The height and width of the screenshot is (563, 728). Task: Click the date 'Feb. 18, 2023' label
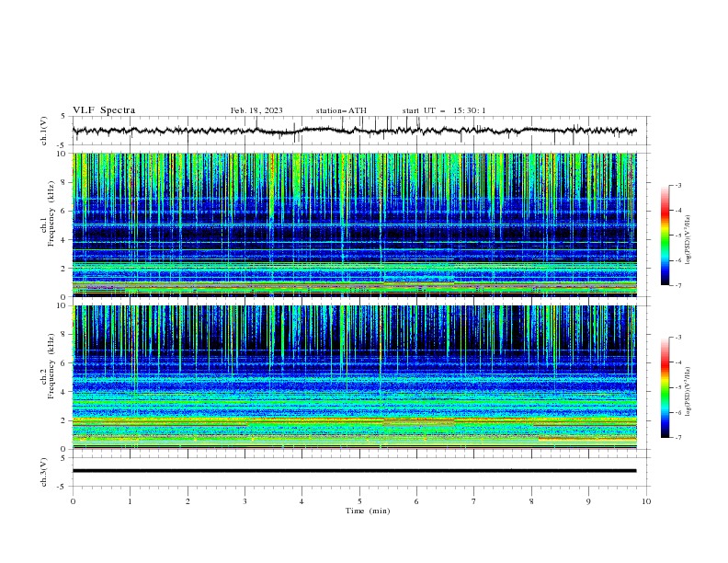256,110
